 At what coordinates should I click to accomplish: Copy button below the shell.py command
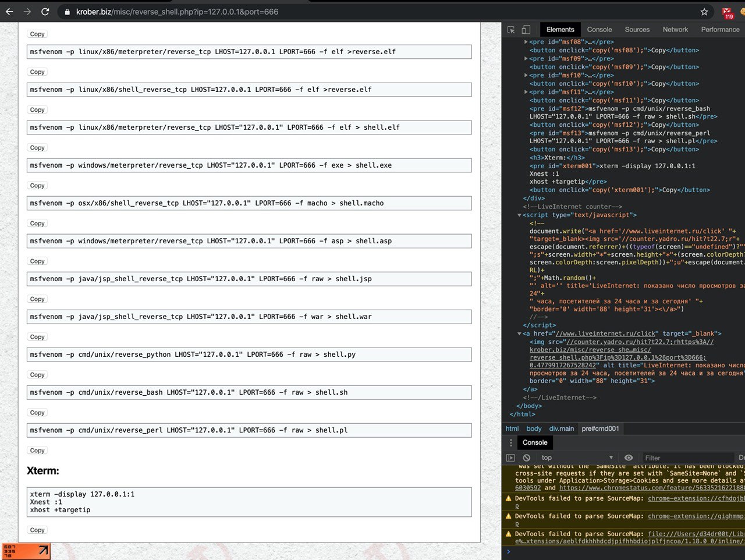pos(37,375)
